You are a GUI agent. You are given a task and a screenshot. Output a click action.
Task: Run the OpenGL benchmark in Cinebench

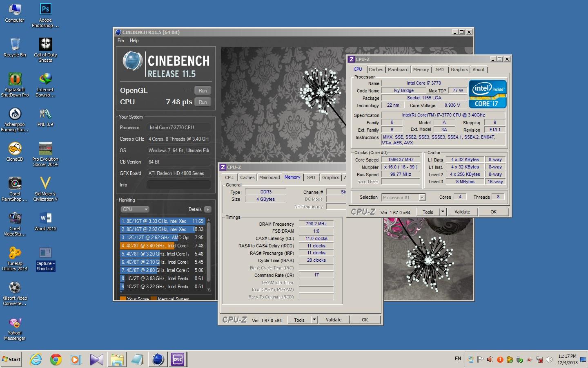203,90
